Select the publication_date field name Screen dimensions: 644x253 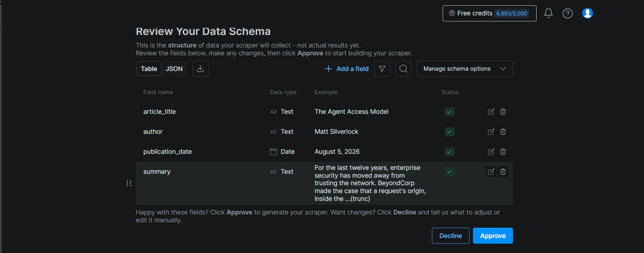tap(167, 152)
